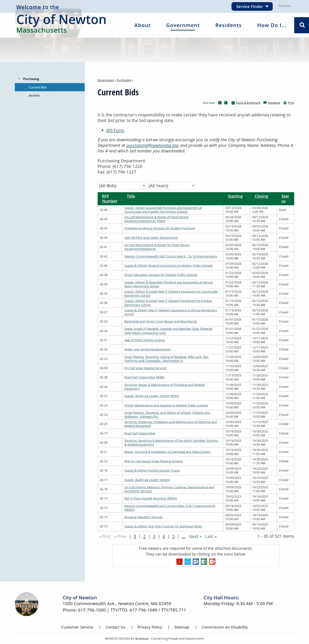Open the W9 Form link
The width and height of the screenshot is (309, 644).
point(115,130)
